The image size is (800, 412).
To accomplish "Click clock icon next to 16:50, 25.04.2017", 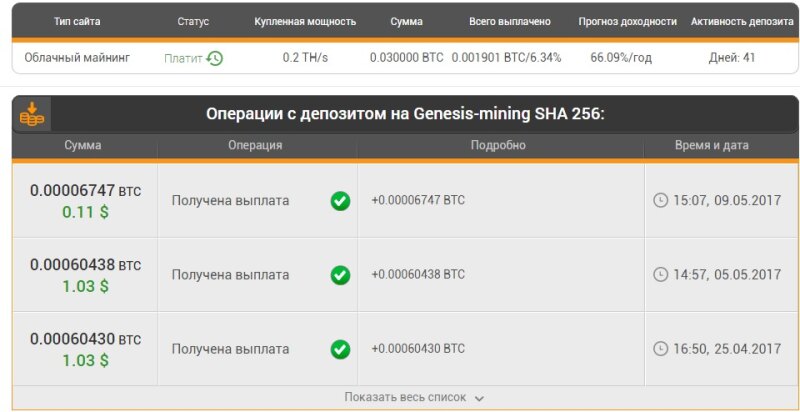I will [660, 349].
